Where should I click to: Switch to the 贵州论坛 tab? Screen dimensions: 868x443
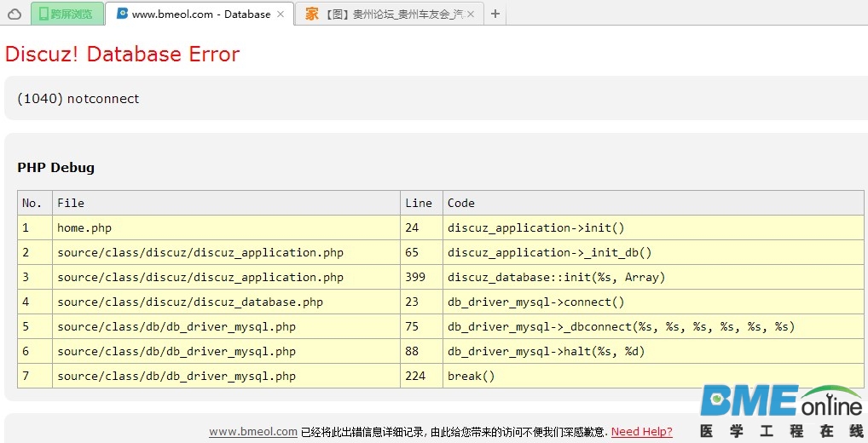(x=390, y=14)
